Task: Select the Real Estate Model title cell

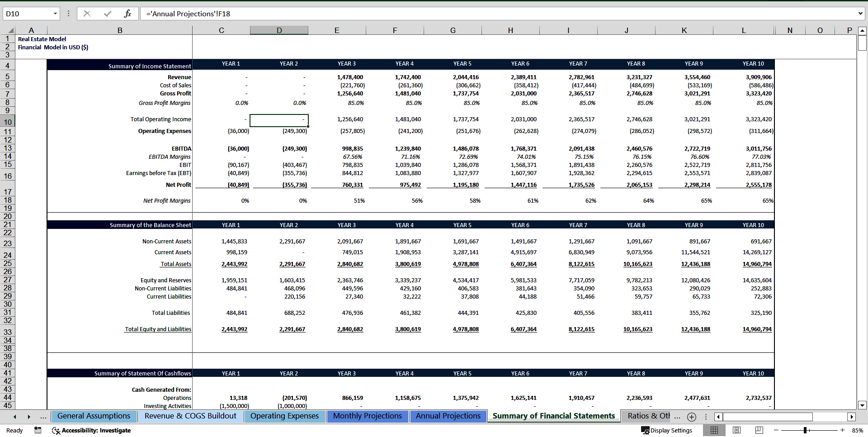Action: [42, 39]
